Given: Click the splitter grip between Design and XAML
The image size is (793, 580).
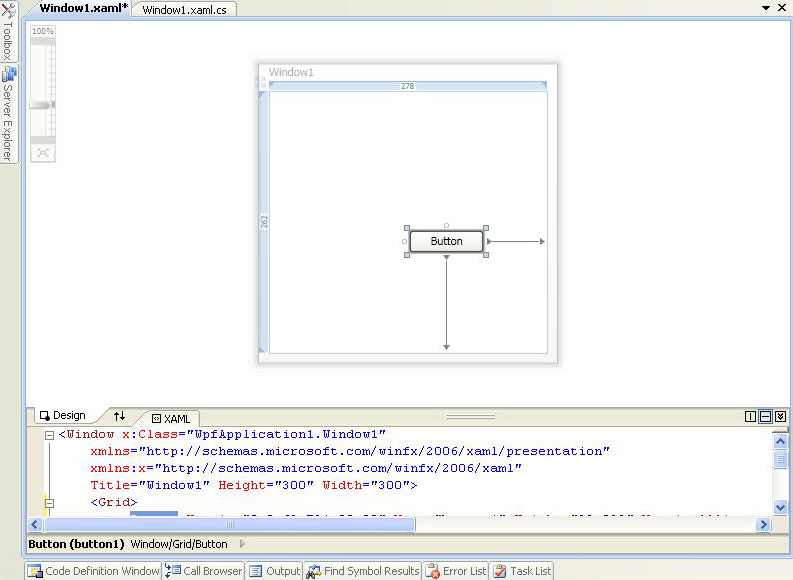Looking at the screenshot, I should pos(470,417).
